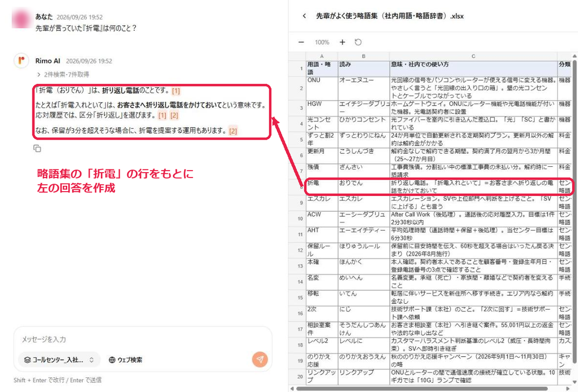Select column C header

[x=473, y=56]
